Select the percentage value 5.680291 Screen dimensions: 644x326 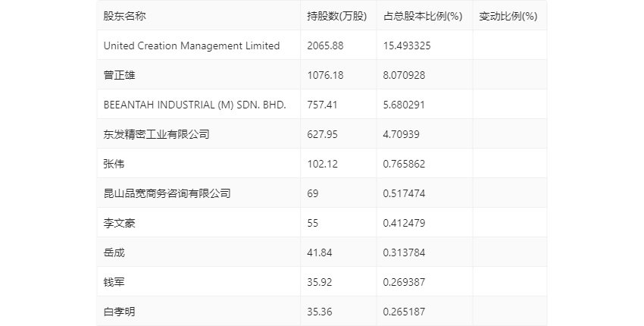click(404, 105)
